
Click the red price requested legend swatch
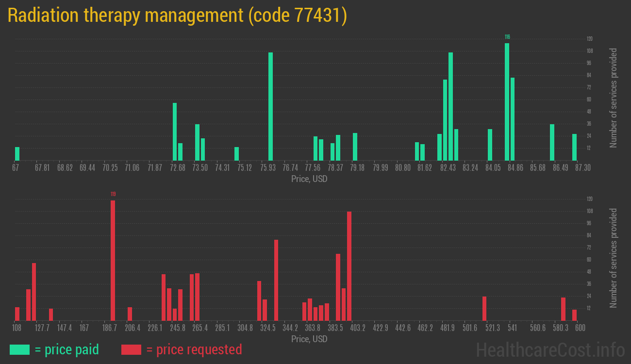[131, 349]
